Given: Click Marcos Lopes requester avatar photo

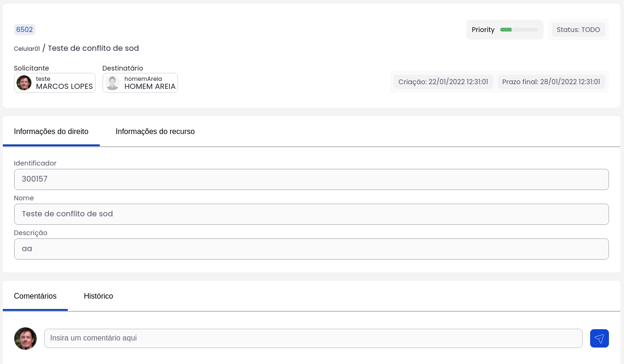Looking at the screenshot, I should click(x=24, y=83).
